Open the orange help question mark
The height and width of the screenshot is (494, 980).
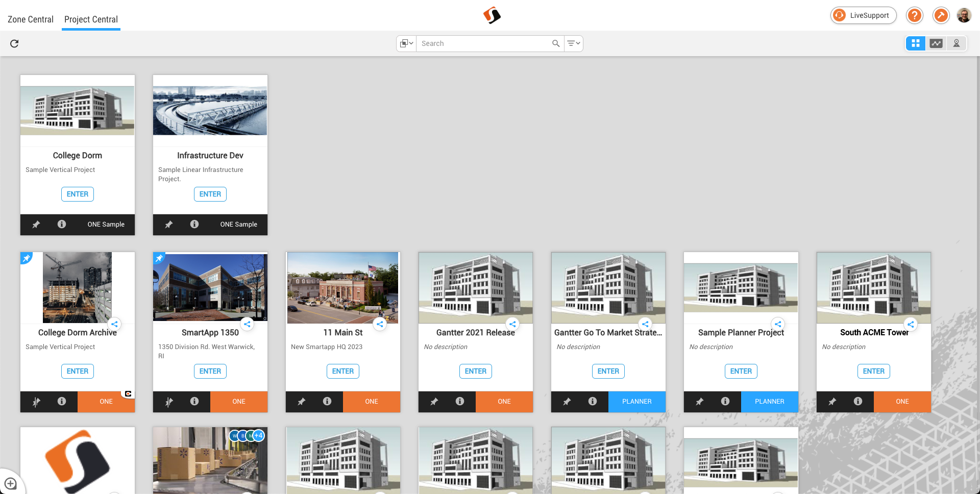(x=915, y=15)
